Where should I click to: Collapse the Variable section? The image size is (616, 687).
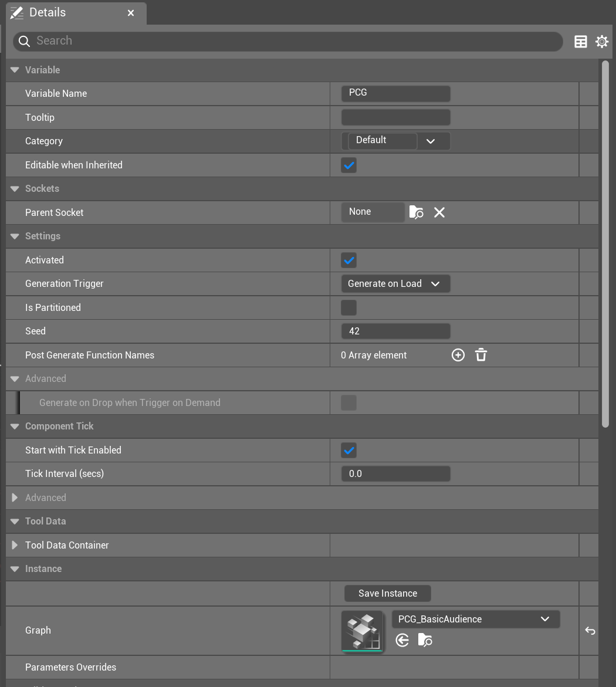click(x=15, y=70)
